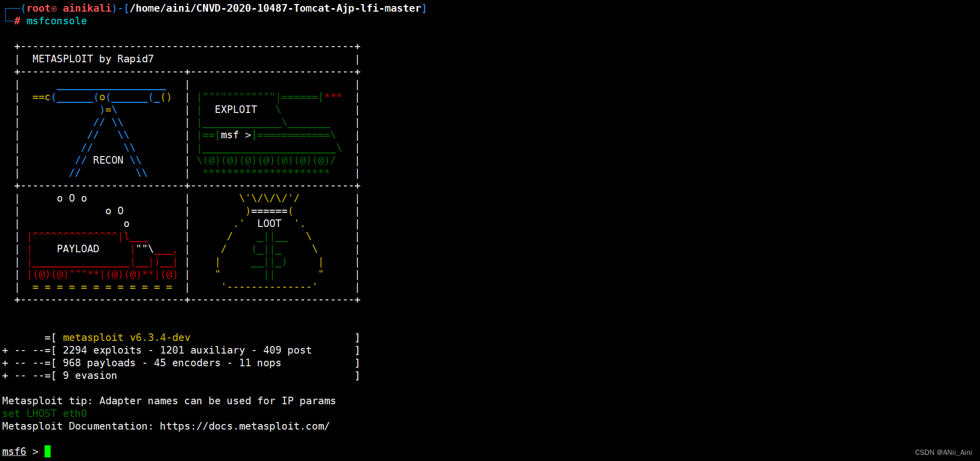The width and height of the screenshot is (980, 461).
Task: Click the PAYLOAD label in the banner
Action: pos(78,249)
